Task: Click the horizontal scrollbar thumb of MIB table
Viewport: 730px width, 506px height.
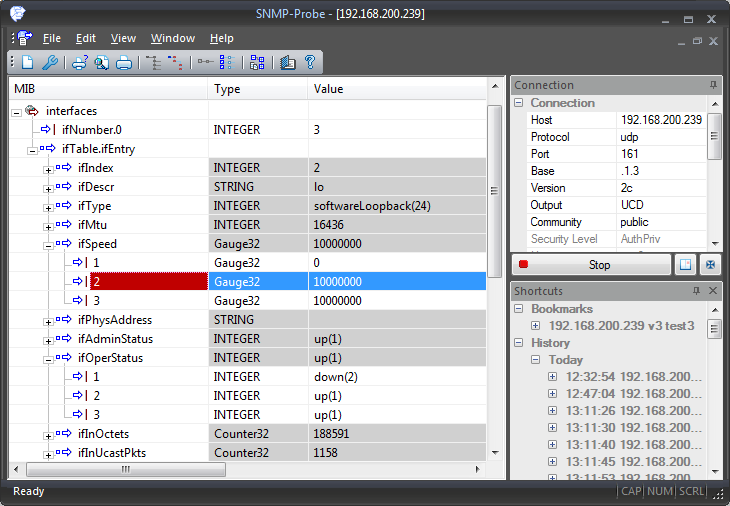Action: click(126, 469)
